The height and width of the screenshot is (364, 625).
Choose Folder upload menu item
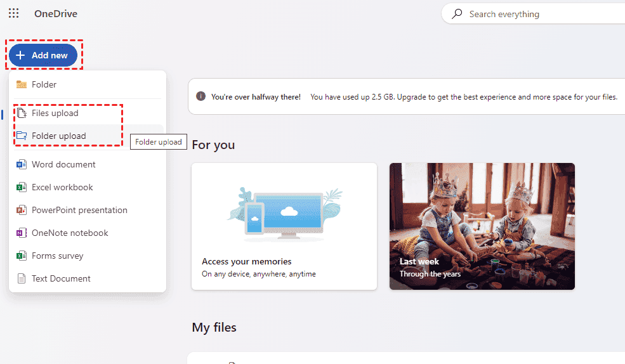point(88,136)
